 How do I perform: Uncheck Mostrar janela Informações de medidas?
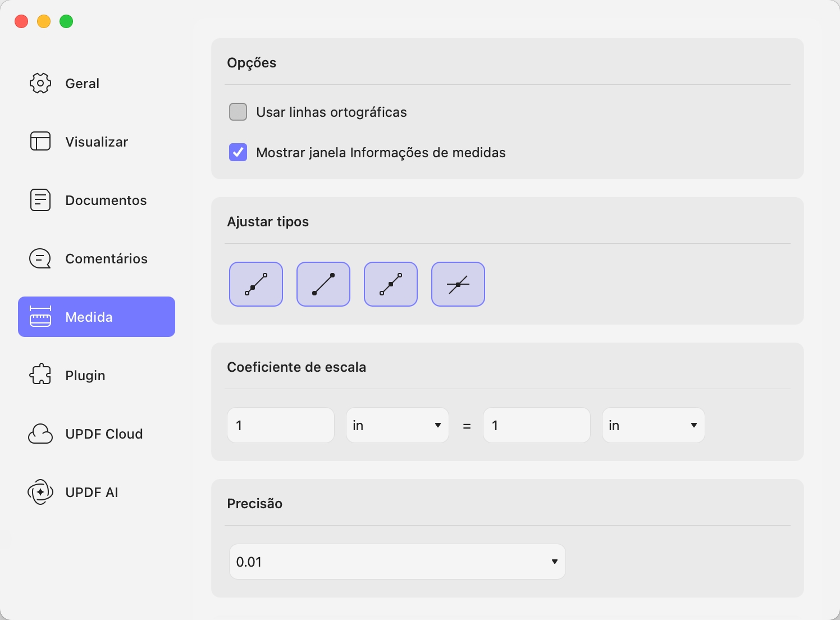coord(238,152)
